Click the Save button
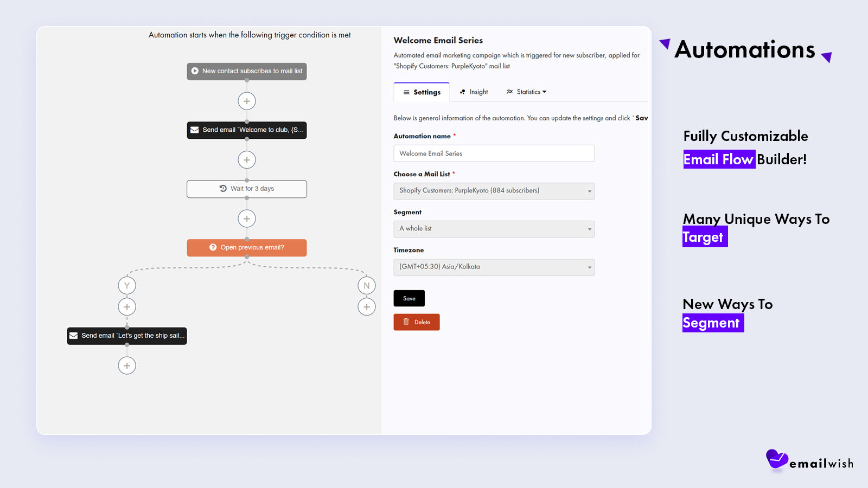The height and width of the screenshot is (488, 868). point(409,298)
